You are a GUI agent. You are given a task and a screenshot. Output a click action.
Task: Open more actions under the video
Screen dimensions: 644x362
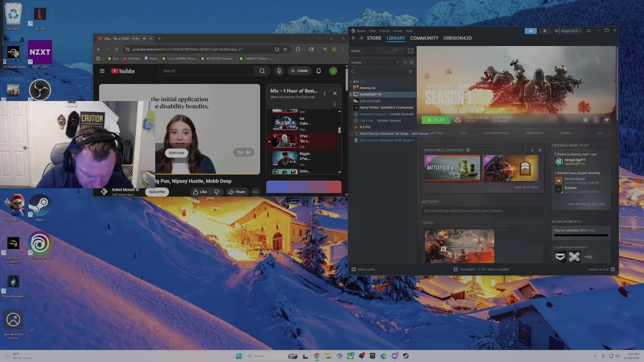pyautogui.click(x=256, y=192)
